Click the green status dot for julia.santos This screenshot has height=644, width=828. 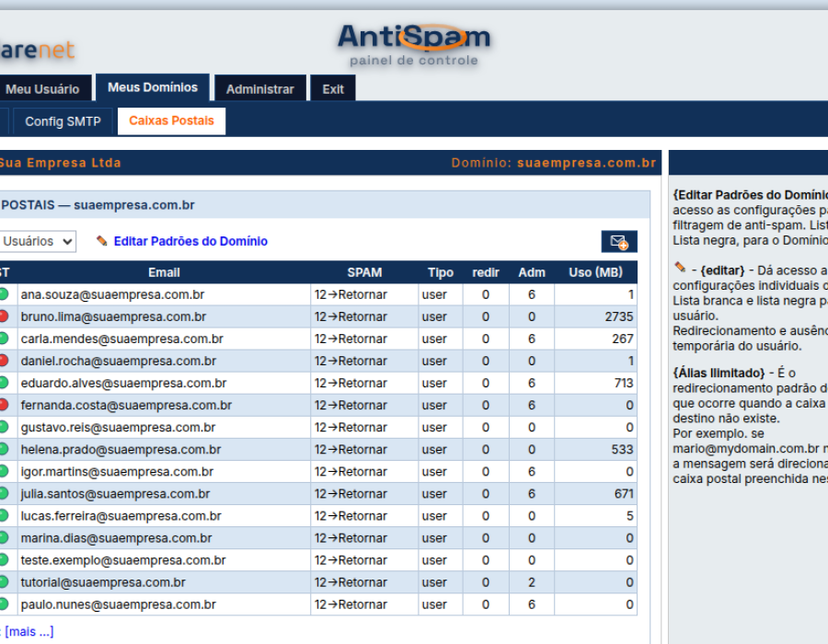3,493
